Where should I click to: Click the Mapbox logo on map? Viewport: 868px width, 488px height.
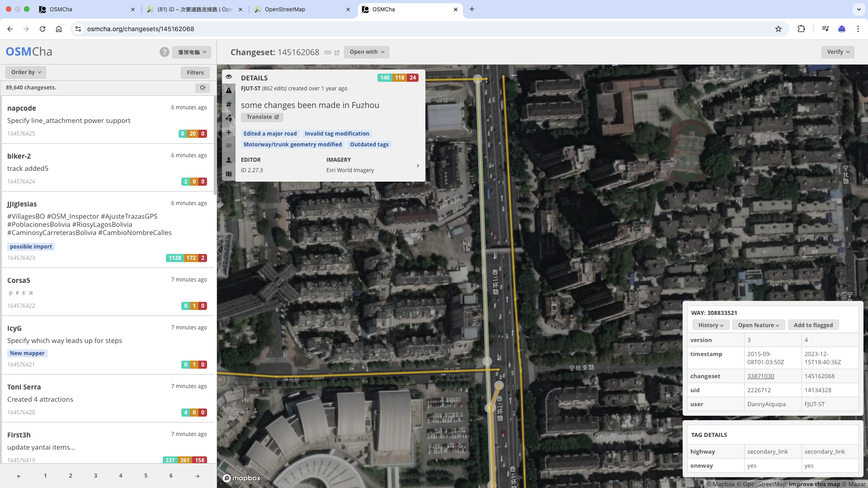click(x=242, y=478)
